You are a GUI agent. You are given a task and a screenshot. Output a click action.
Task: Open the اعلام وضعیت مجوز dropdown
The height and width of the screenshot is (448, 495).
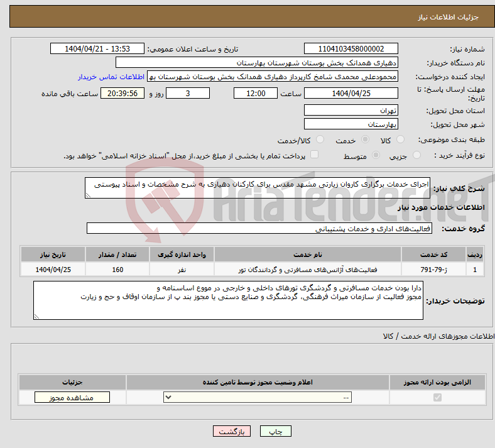coord(258,397)
